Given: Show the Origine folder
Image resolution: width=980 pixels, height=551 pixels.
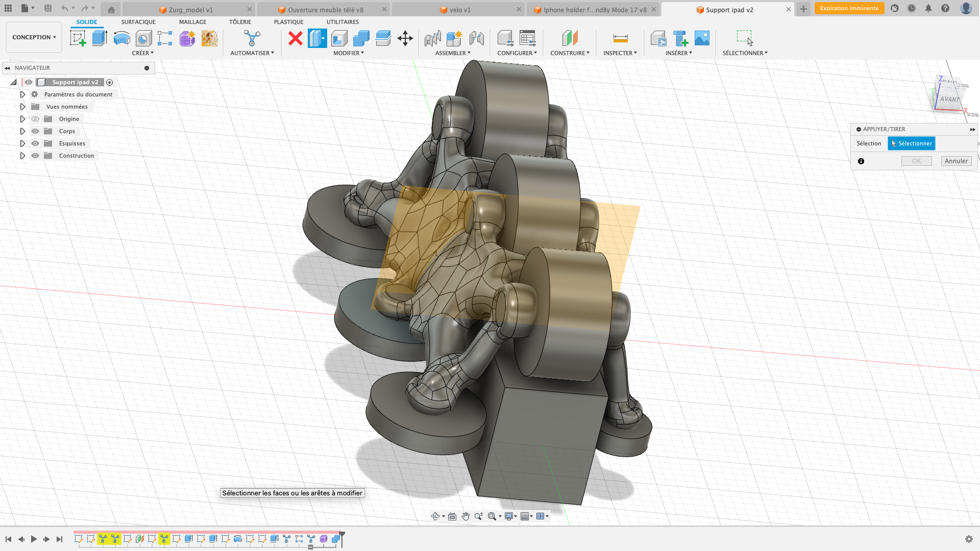Looking at the screenshot, I should coord(35,119).
